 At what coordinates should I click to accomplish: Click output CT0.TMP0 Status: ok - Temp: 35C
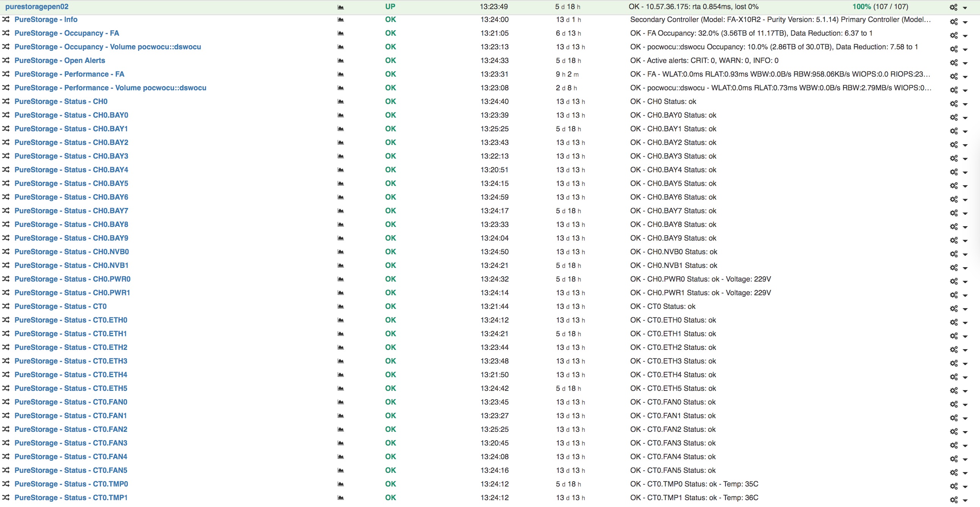click(694, 484)
